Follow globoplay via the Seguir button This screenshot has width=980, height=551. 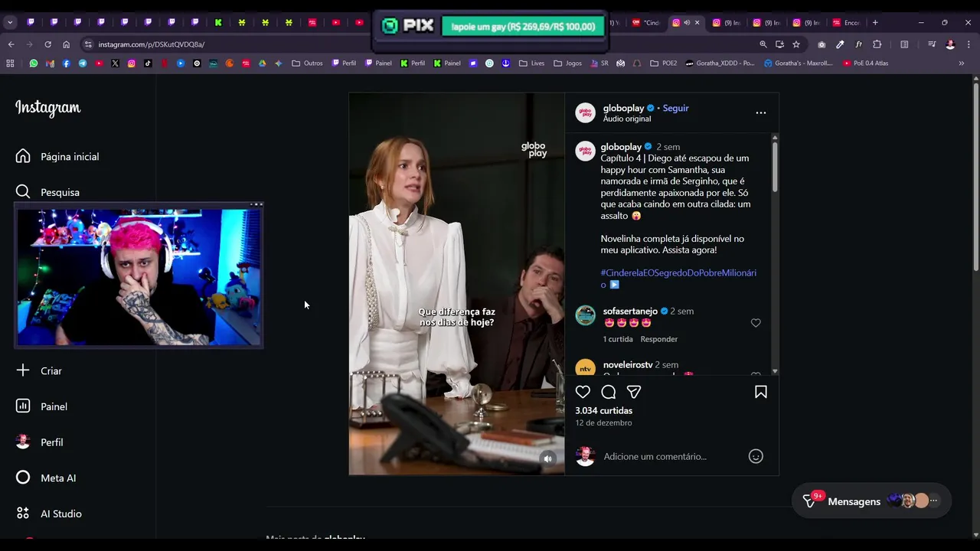tap(675, 108)
